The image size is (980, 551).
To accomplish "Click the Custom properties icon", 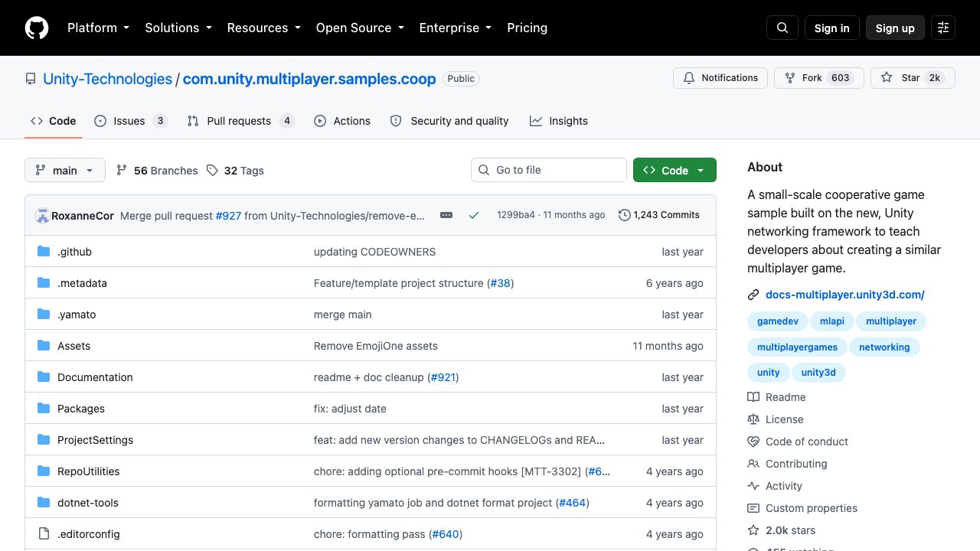I will pyautogui.click(x=753, y=508).
